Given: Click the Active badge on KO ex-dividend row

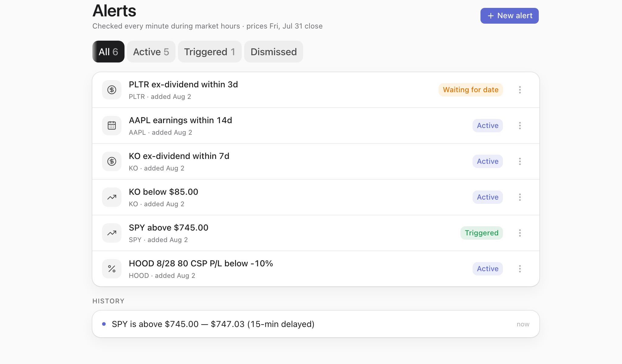Looking at the screenshot, I should [x=488, y=161].
